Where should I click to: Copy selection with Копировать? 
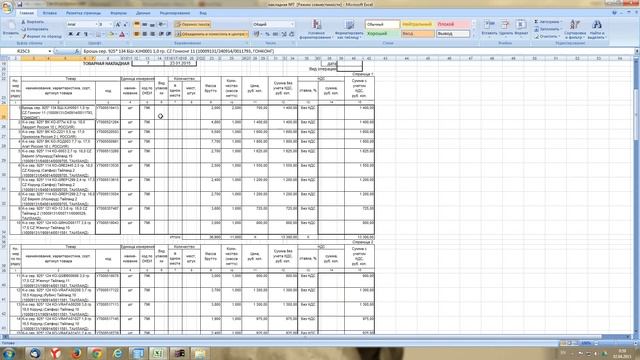[x=35, y=29]
